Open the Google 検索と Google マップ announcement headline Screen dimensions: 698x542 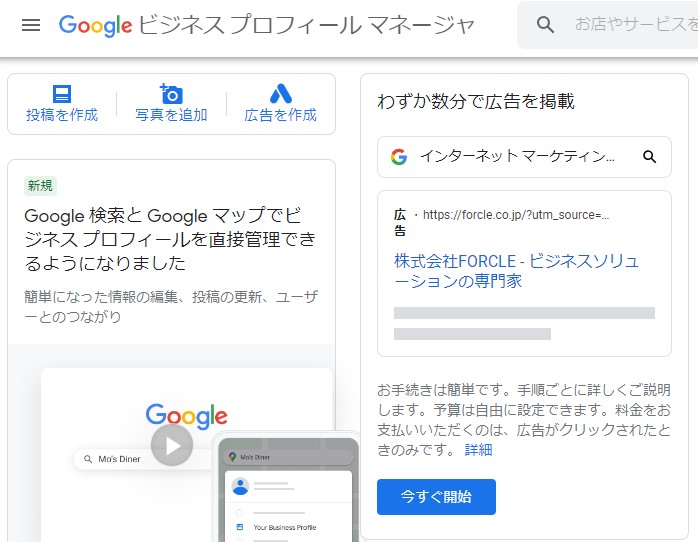pyautogui.click(x=170, y=239)
